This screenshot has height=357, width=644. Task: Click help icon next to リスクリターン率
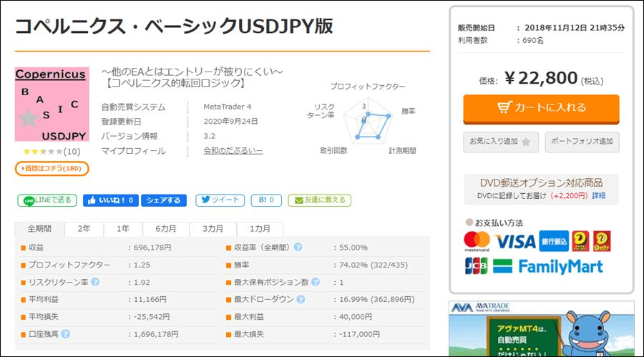[95, 282]
